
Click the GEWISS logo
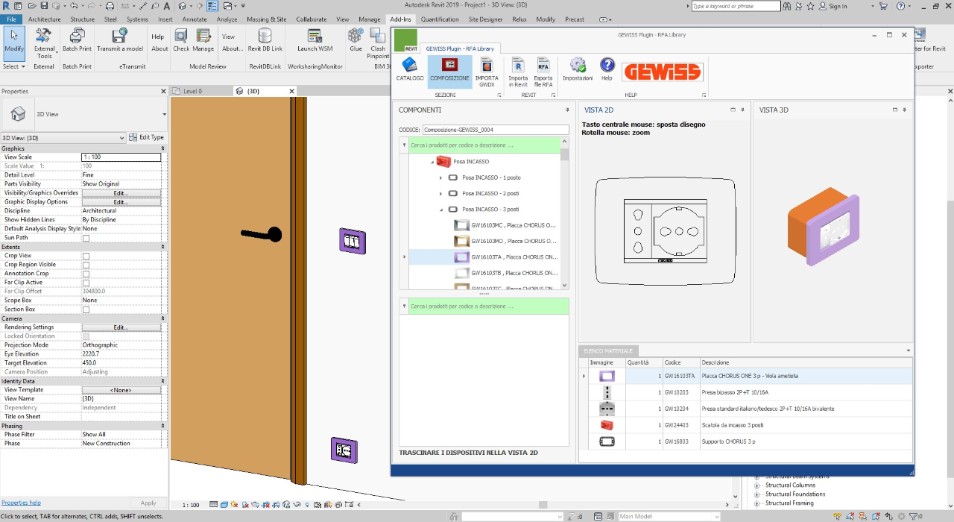click(x=662, y=72)
